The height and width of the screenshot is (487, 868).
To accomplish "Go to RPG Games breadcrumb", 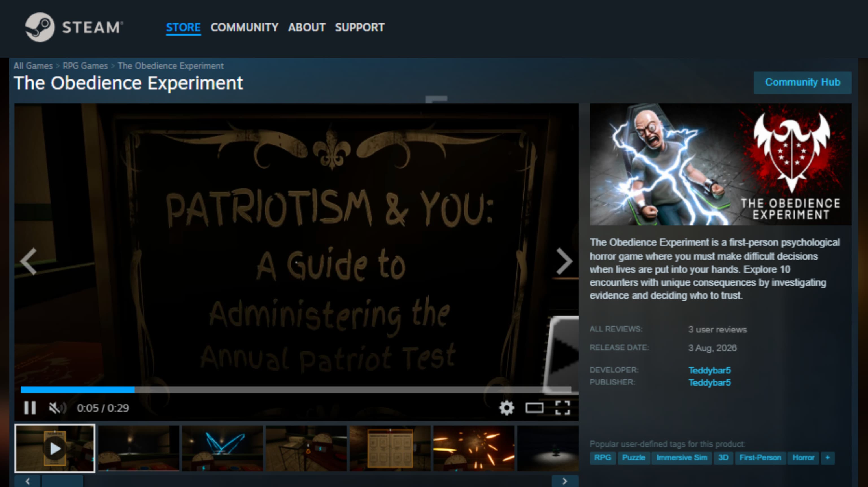I will click(85, 66).
